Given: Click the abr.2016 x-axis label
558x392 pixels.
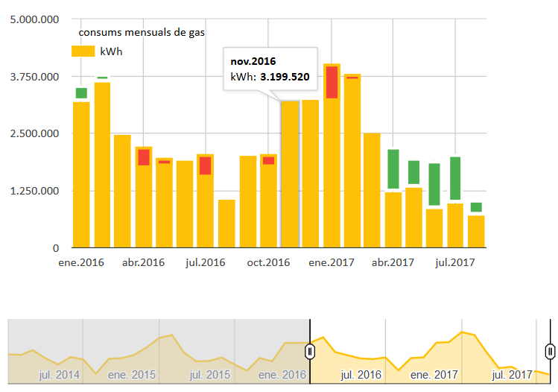Looking at the screenshot, I should (144, 263).
